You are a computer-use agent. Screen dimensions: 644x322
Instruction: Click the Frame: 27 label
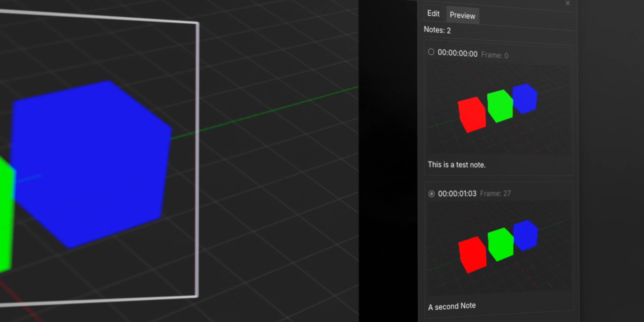(495, 193)
